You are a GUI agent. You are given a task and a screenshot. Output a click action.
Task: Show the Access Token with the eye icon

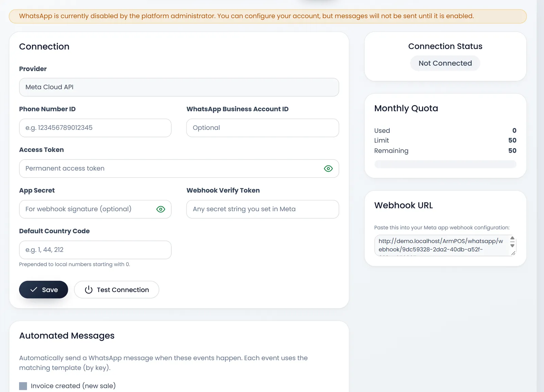pyautogui.click(x=328, y=169)
